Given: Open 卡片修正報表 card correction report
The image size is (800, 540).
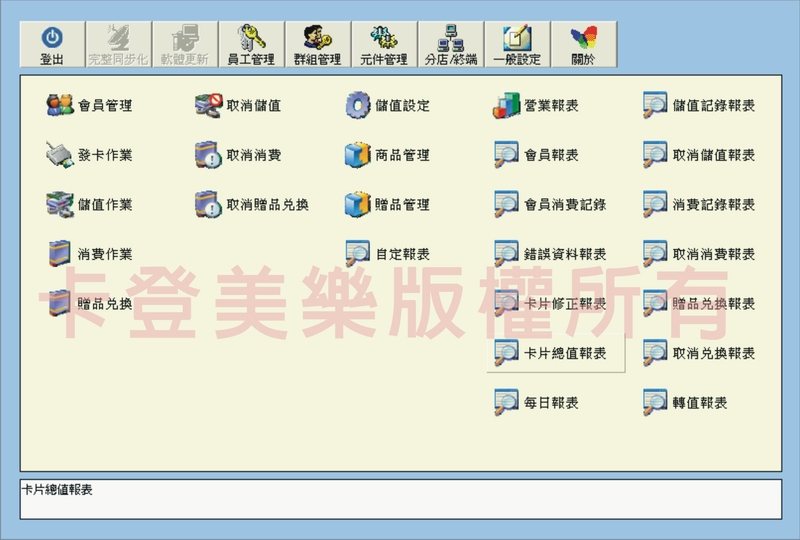Looking at the screenshot, I should [550, 304].
